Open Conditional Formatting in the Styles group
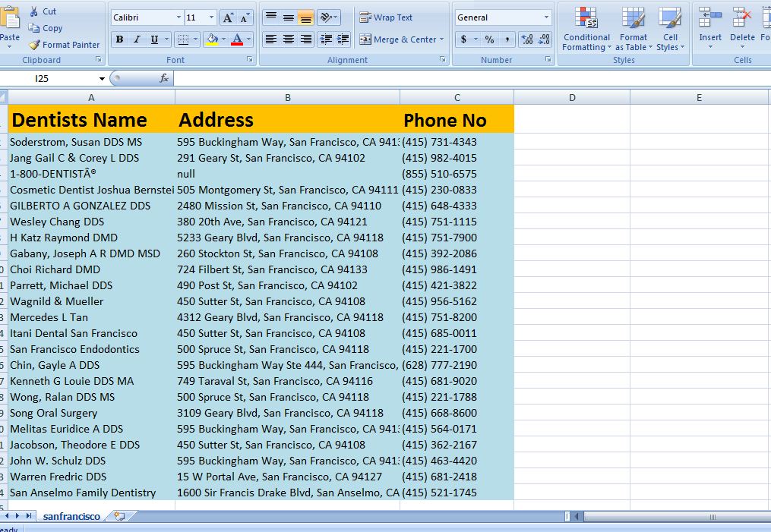 586,30
